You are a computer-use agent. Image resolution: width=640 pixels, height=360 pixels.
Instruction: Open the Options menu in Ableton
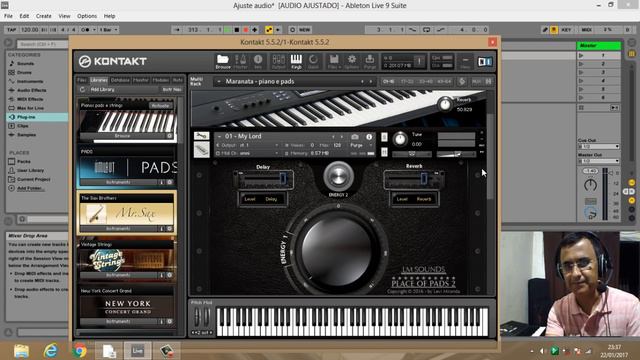click(x=87, y=16)
